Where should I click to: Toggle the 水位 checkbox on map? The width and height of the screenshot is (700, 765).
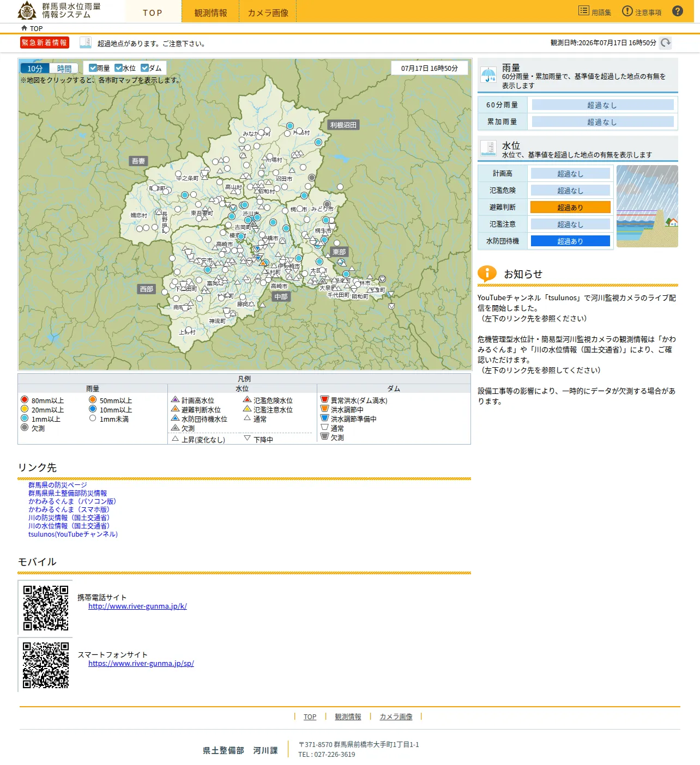tap(118, 68)
